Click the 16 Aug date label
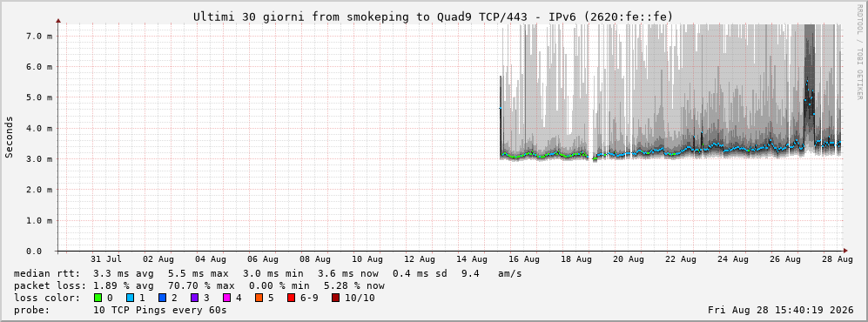Screen dimensions: 868x322 524,259
